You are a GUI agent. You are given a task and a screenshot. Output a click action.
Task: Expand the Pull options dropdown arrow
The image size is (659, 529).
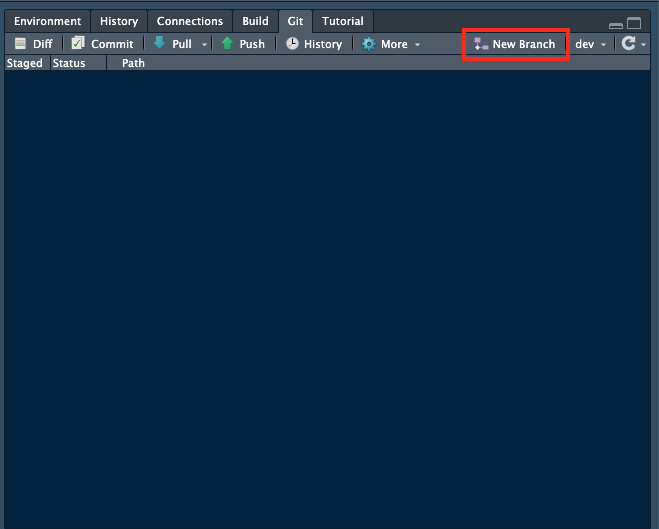204,45
